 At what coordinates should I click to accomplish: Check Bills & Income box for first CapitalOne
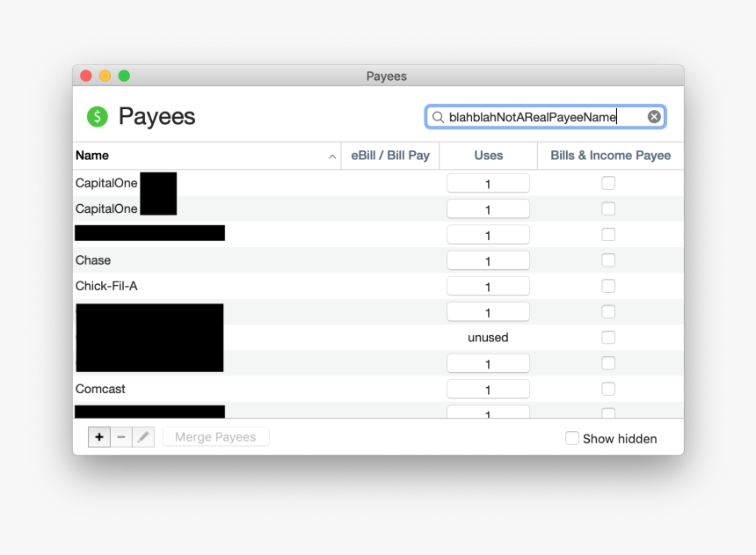point(608,183)
